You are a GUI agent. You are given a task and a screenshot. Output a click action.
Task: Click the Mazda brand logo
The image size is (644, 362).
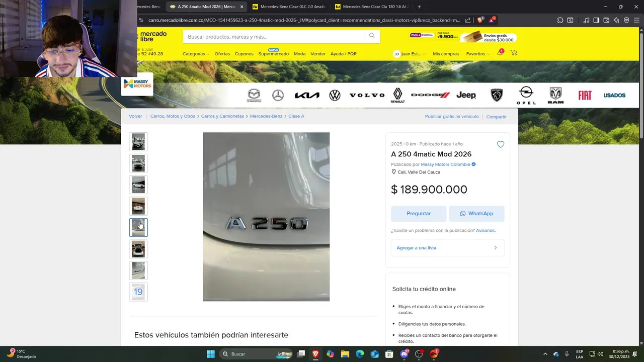(254, 95)
